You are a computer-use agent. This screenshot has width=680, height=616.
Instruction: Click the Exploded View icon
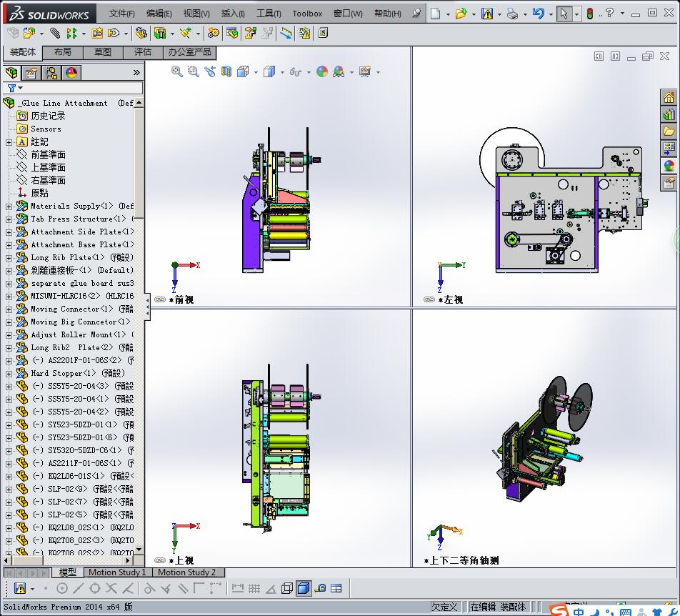coord(251,33)
